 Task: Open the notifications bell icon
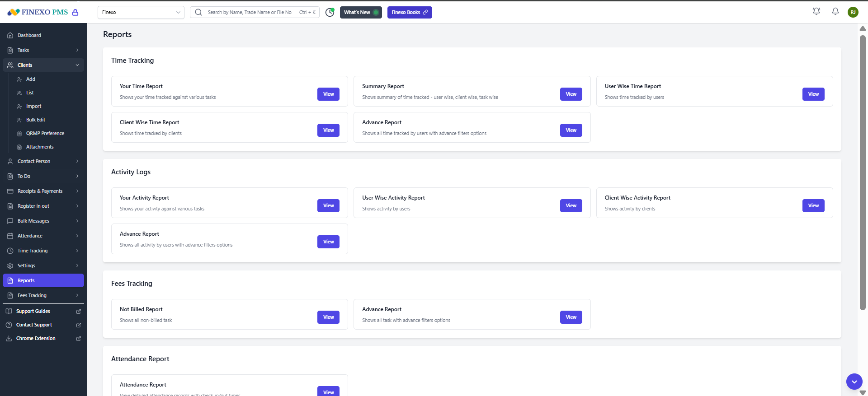point(835,11)
